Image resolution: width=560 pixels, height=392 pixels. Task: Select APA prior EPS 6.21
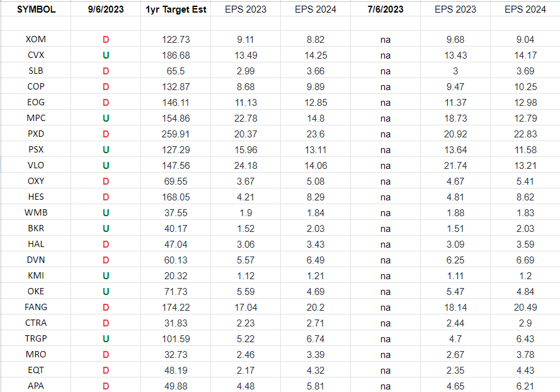point(525,386)
